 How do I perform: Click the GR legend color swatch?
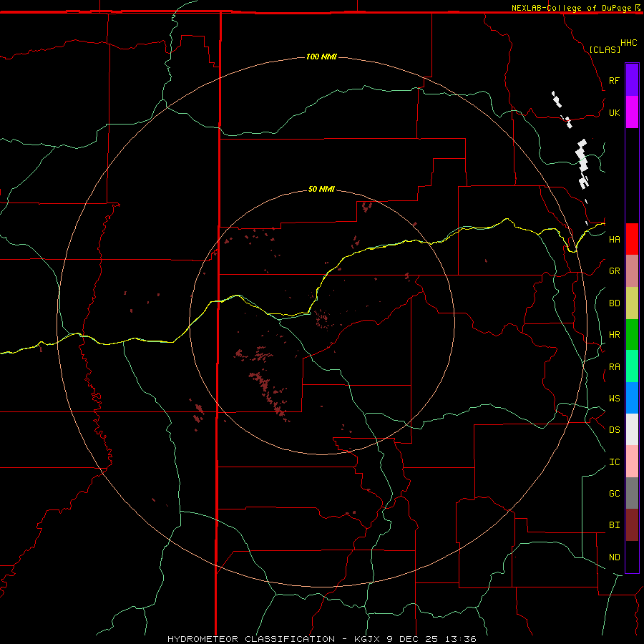(632, 271)
